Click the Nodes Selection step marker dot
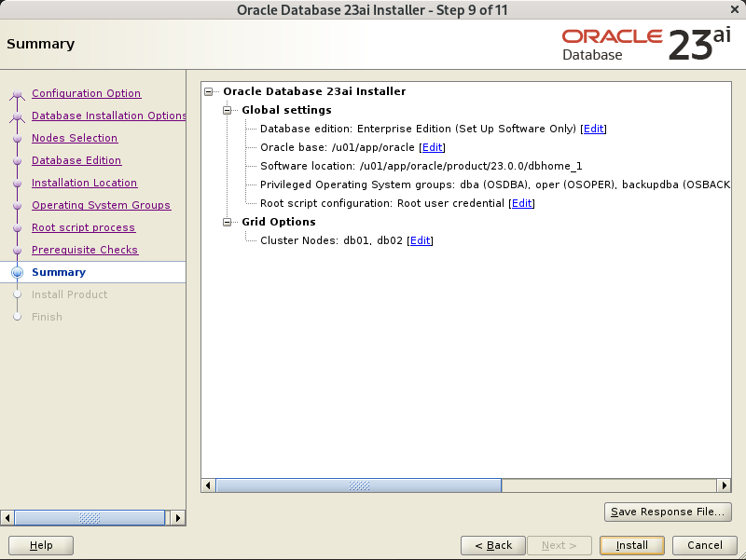746x560 pixels. 17,138
